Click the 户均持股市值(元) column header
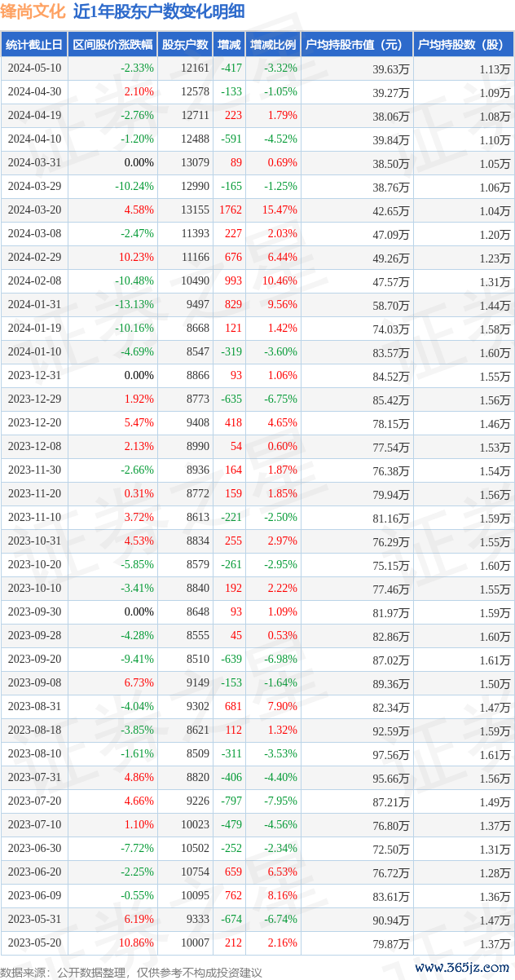This screenshot has height=980, width=515. click(357, 45)
